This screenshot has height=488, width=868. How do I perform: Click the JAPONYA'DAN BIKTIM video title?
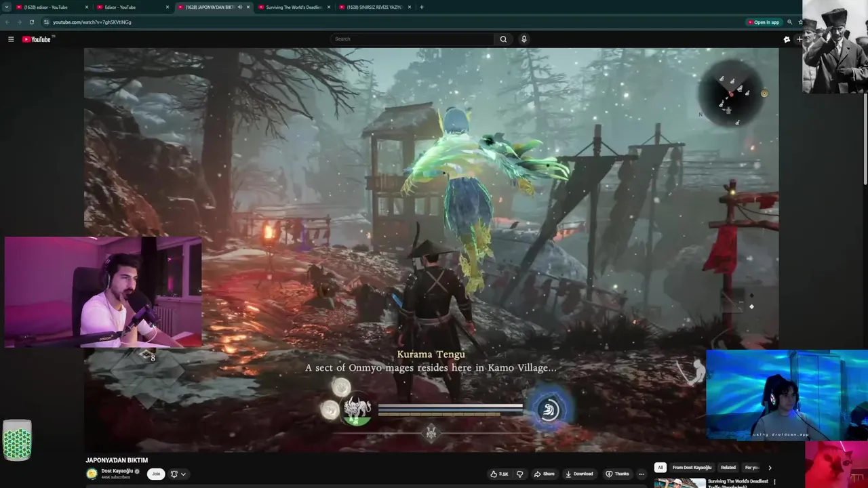pos(117,460)
